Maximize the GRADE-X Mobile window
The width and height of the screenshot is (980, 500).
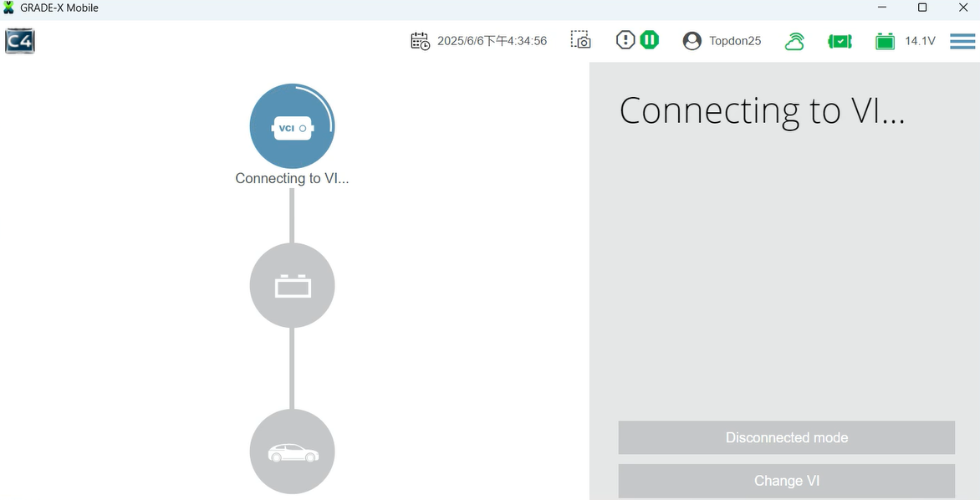click(922, 8)
